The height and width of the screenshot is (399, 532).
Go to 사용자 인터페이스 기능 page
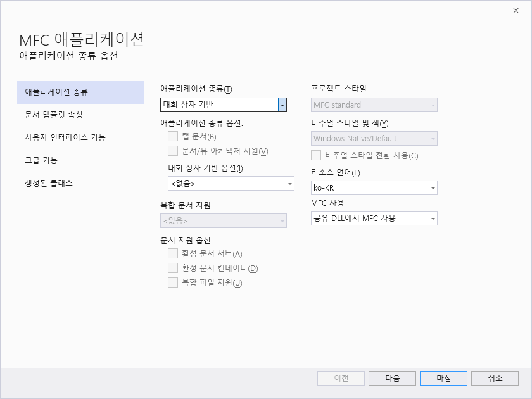80,138
